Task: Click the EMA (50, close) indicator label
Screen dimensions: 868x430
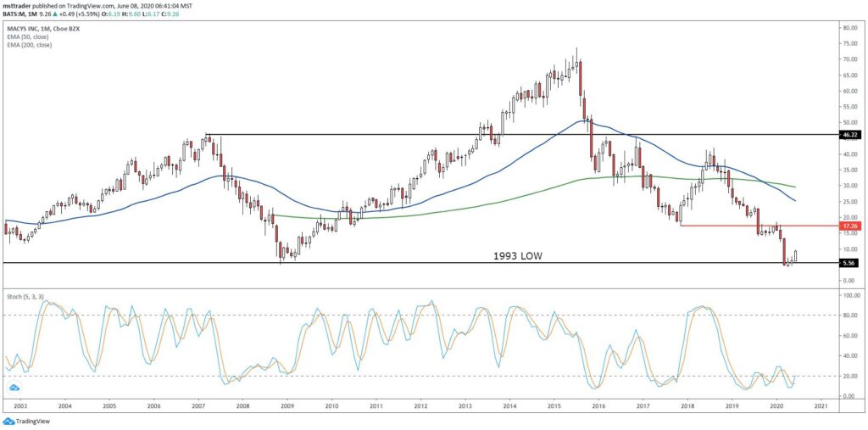Action: (29, 36)
